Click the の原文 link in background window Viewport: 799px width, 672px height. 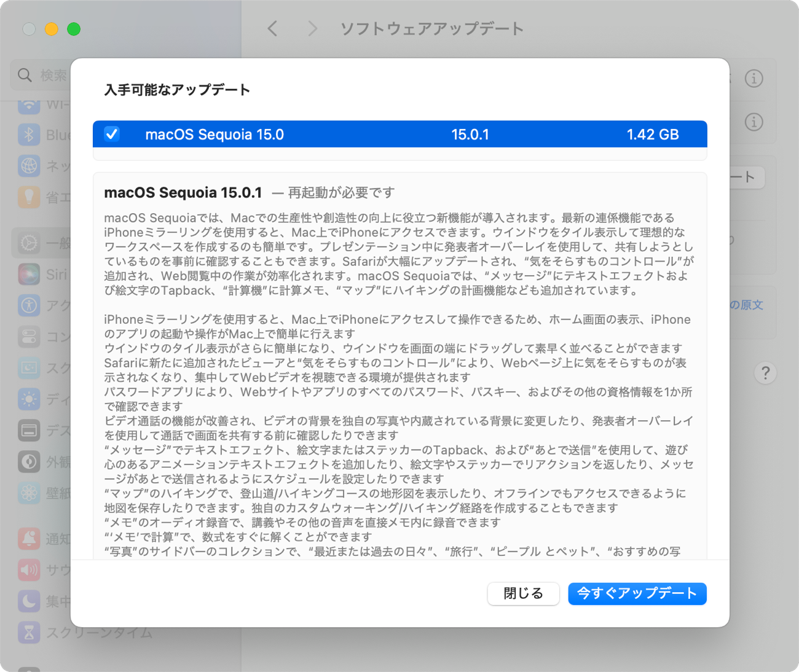tap(746, 305)
